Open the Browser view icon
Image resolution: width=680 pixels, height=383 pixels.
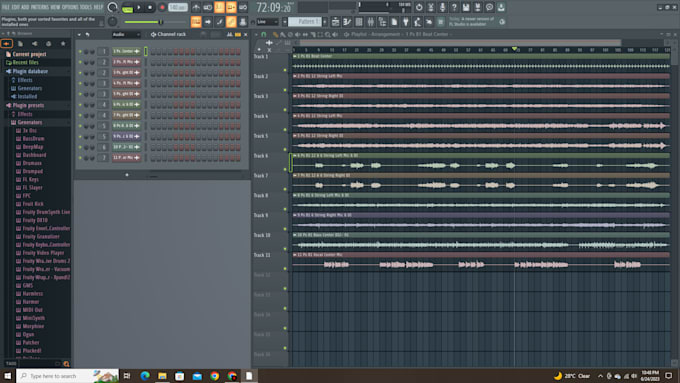[382, 22]
